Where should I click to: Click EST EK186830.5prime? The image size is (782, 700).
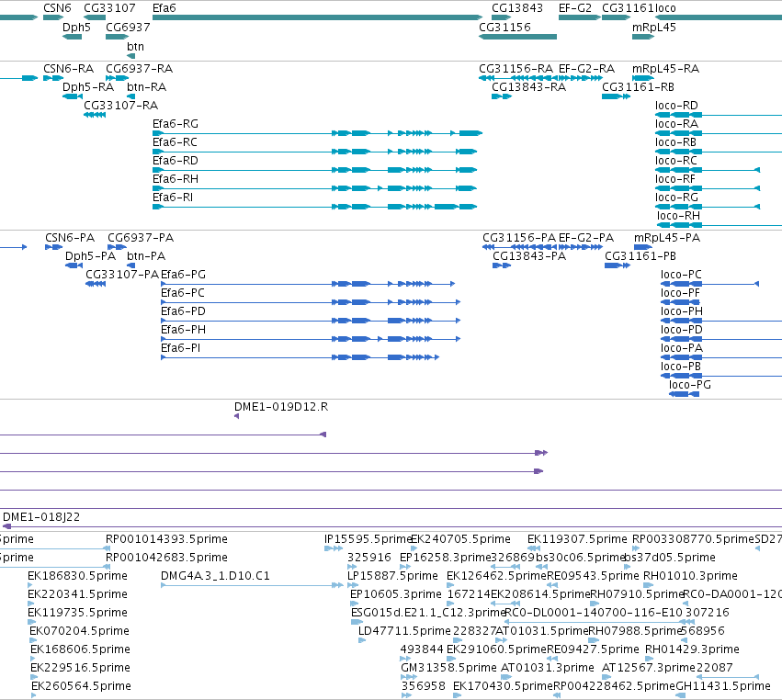(x=77, y=576)
